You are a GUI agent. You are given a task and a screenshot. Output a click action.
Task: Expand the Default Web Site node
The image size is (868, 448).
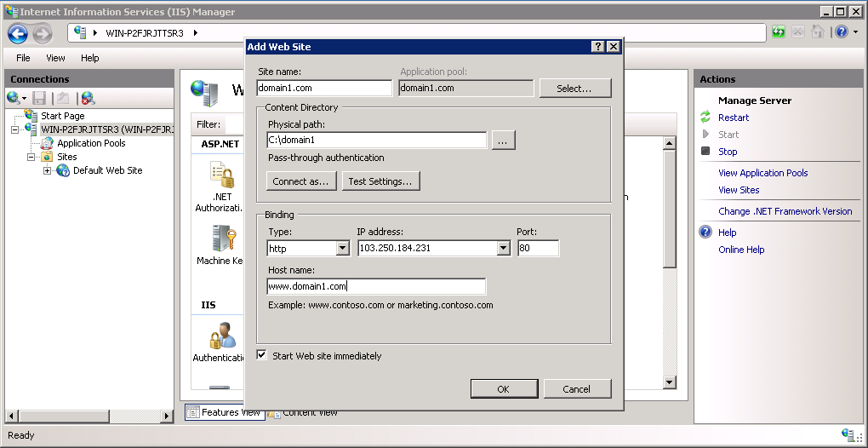pyautogui.click(x=47, y=170)
